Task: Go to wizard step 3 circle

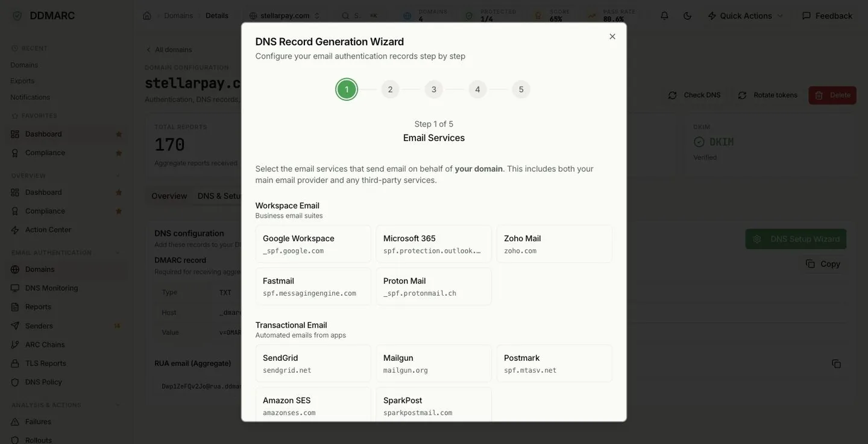Action: click(434, 89)
